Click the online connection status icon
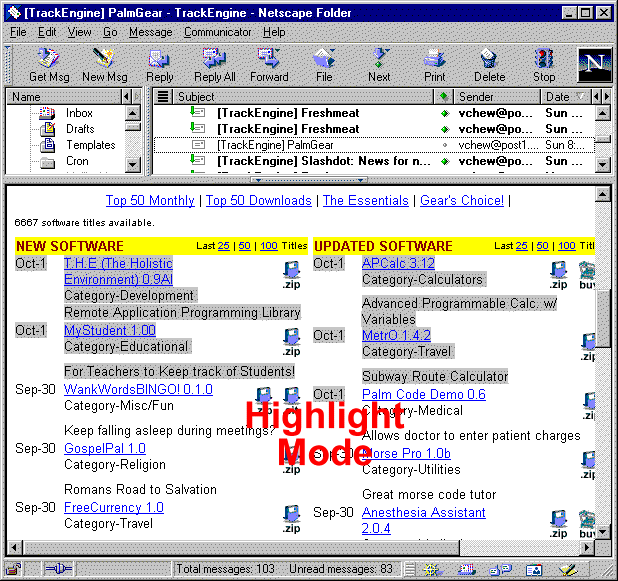 point(58,569)
